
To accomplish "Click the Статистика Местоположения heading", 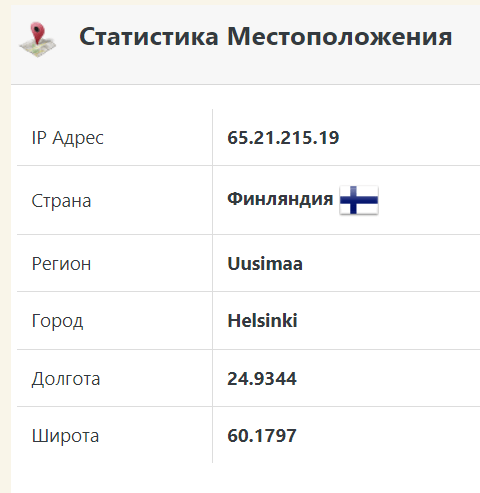I will point(266,36).
